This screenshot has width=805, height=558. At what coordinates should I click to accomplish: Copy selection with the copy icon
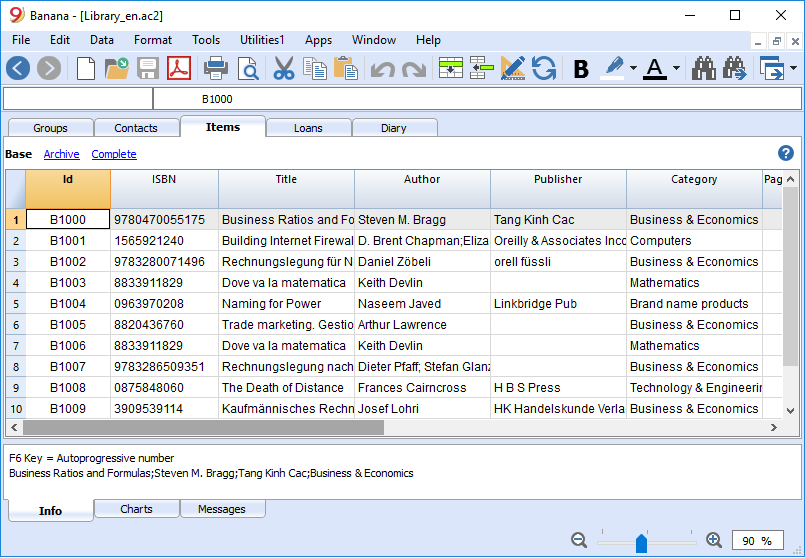pos(315,68)
